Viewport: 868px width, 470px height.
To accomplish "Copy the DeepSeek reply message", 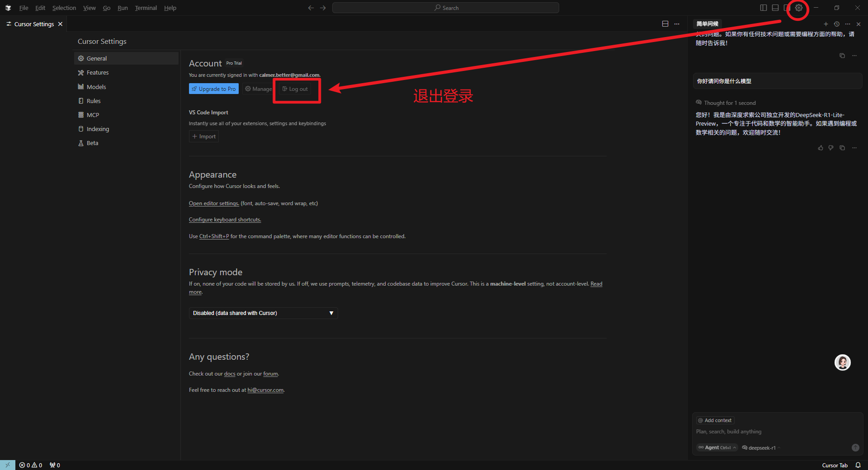I will [x=842, y=148].
